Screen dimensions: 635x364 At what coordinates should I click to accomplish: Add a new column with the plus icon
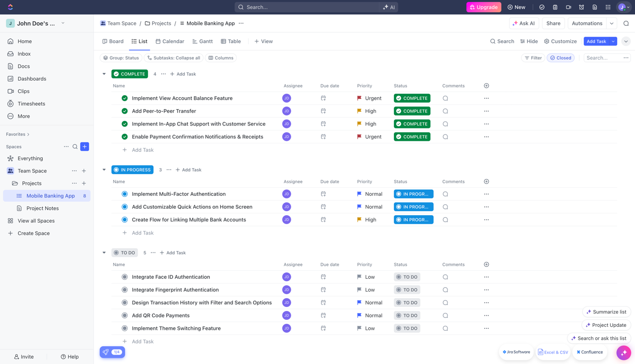click(486, 85)
